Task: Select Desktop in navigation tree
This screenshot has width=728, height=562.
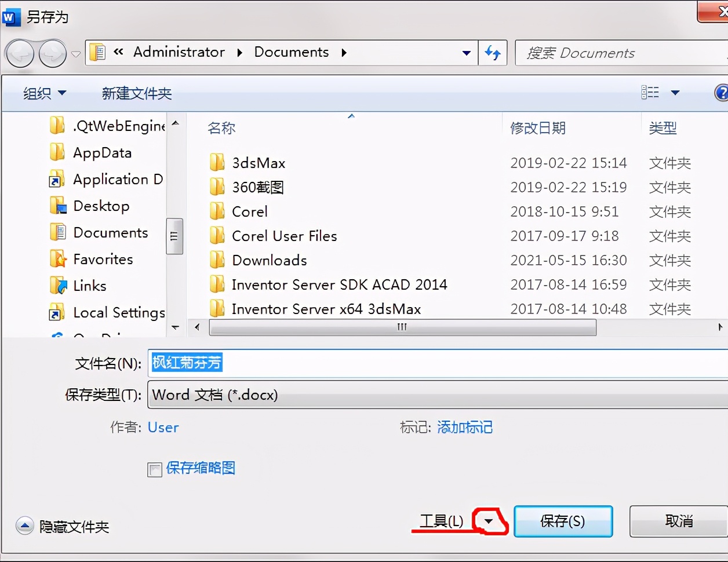Action: (x=90, y=206)
